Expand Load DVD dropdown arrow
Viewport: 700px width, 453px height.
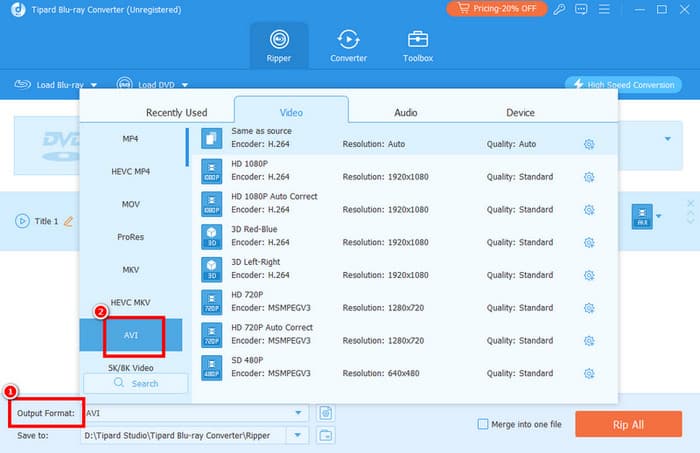click(x=185, y=85)
